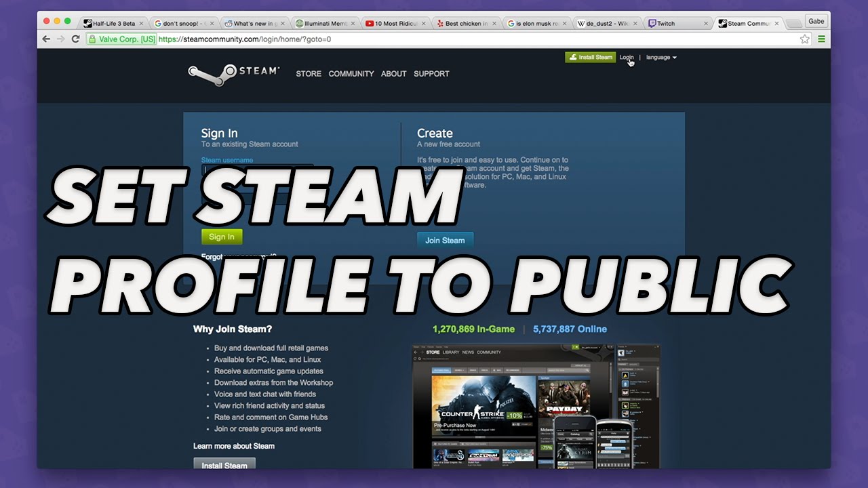This screenshot has height=488, width=868.
Task: Click the Steam client screenshot preview image
Action: pyautogui.click(x=536, y=407)
